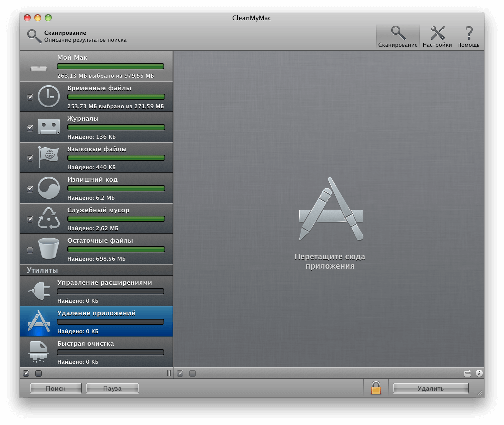Click the Остаточные файлы progress bar
The image size is (504, 425).
coord(116,249)
